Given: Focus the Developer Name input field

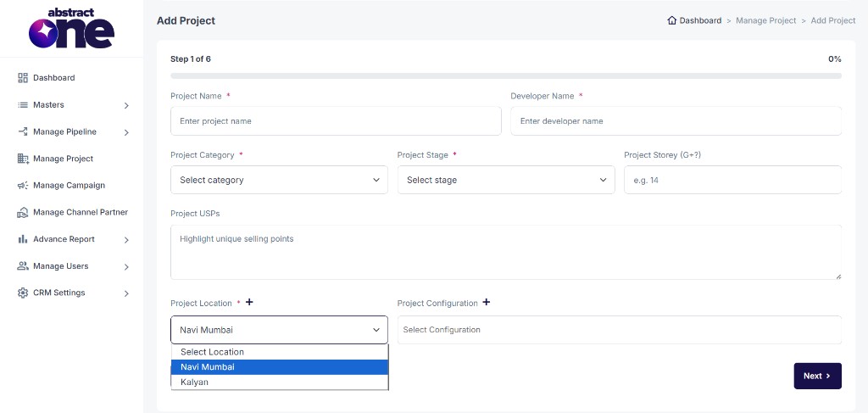Looking at the screenshot, I should (x=676, y=120).
